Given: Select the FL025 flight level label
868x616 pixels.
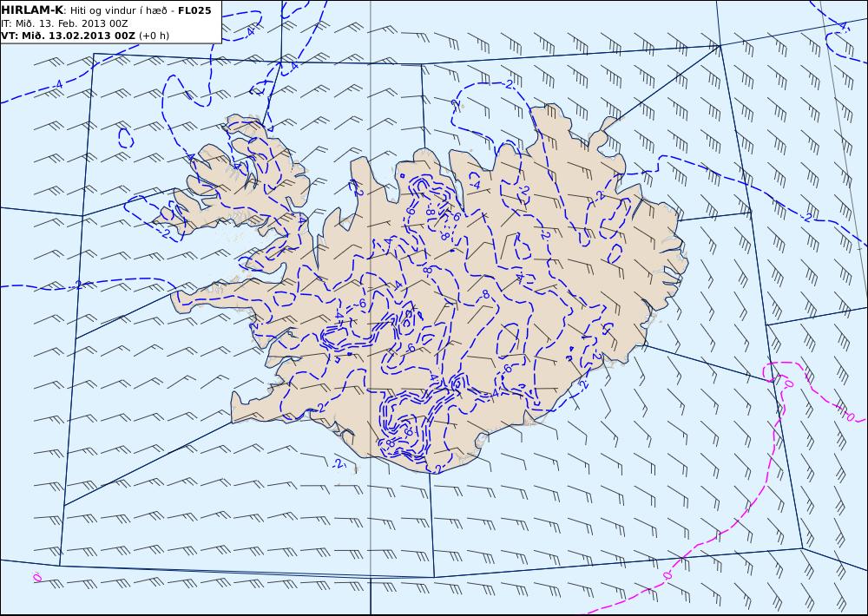Looking at the screenshot, I should (x=194, y=10).
